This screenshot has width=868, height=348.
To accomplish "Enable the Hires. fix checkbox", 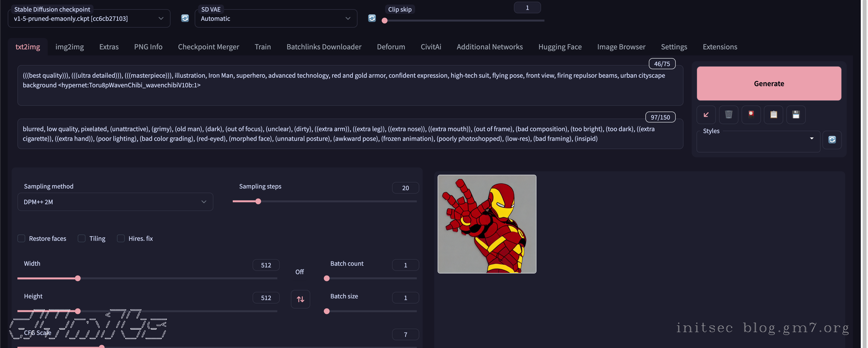I will click(x=121, y=238).
